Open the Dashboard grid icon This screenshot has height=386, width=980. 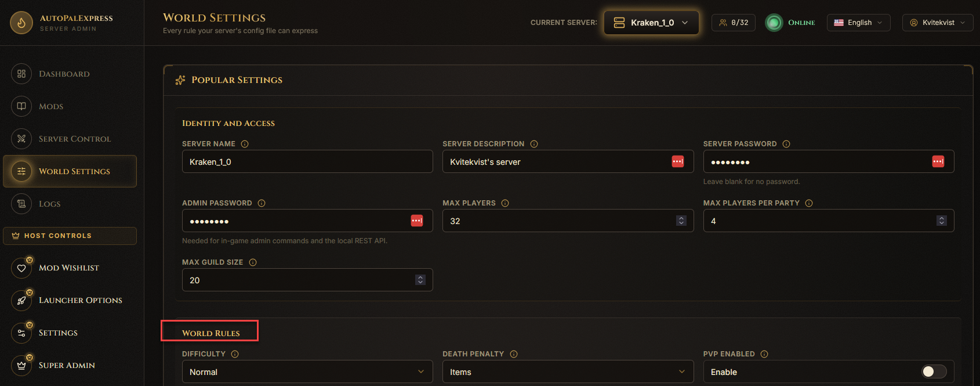tap(21, 74)
